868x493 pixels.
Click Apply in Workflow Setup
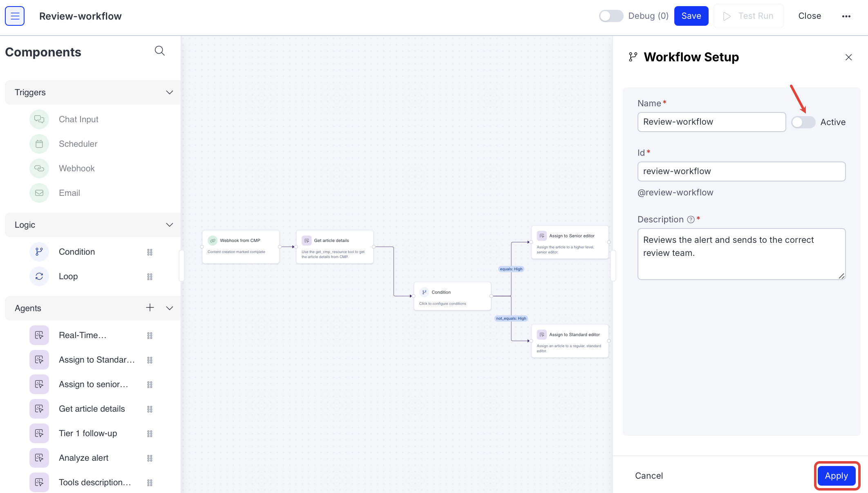[836, 476]
